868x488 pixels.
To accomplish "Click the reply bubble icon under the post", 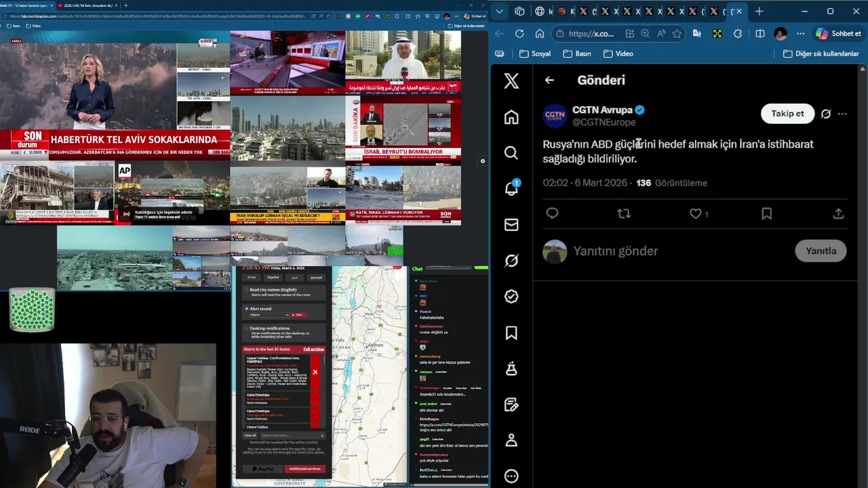I will [552, 213].
